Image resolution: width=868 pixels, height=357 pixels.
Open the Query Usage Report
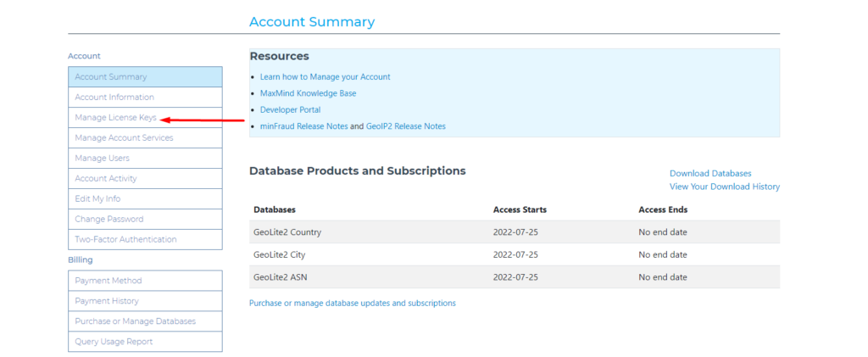145,342
